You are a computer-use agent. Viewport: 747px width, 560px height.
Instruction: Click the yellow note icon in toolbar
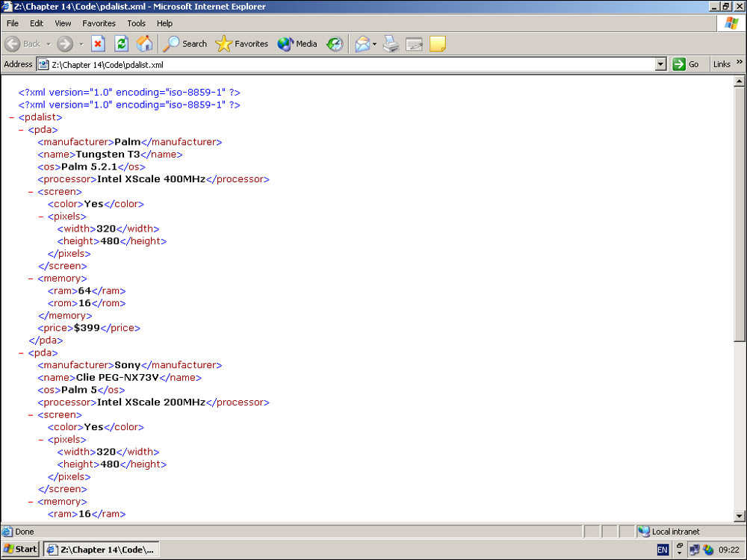tap(438, 44)
